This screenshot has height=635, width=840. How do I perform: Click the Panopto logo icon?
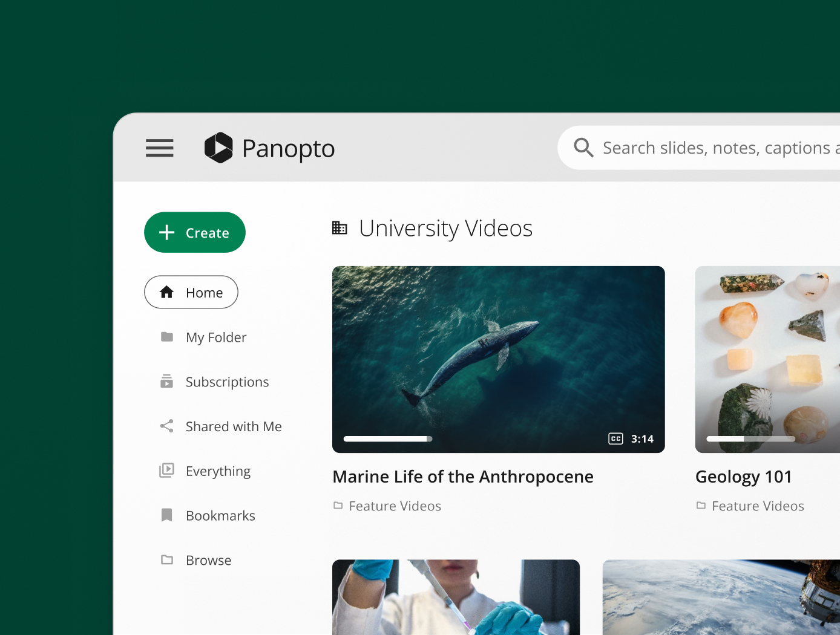(218, 148)
